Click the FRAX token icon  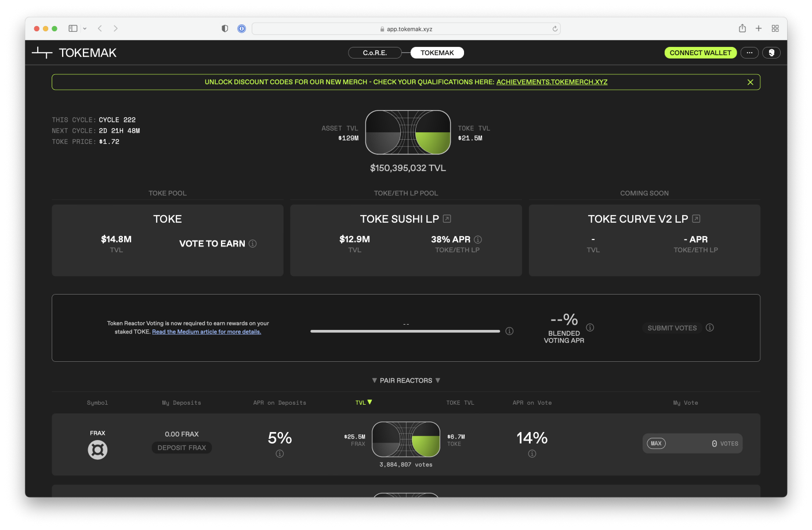click(x=97, y=450)
